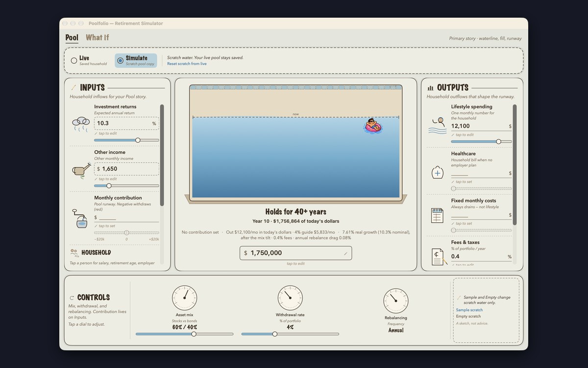The image size is (588, 368).
Task: Click the Sample scratch link
Action: [x=469, y=310]
